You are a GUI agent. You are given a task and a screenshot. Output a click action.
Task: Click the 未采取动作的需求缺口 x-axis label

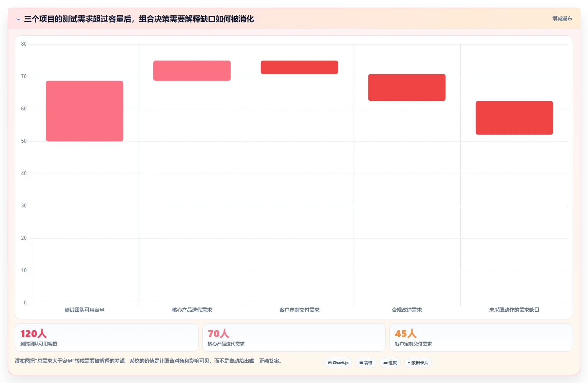(514, 310)
